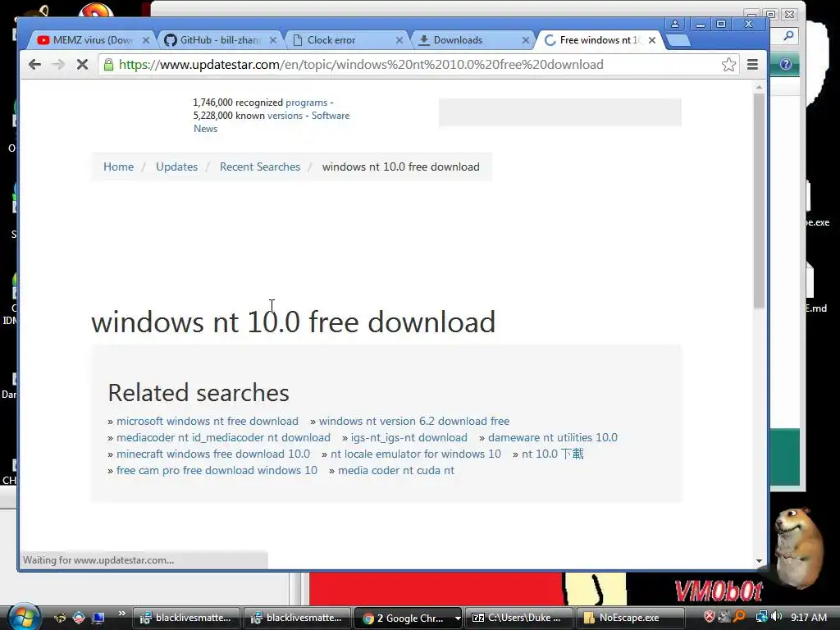This screenshot has height=630, width=840.
Task: Go to Home breadcrumb
Action: [118, 167]
